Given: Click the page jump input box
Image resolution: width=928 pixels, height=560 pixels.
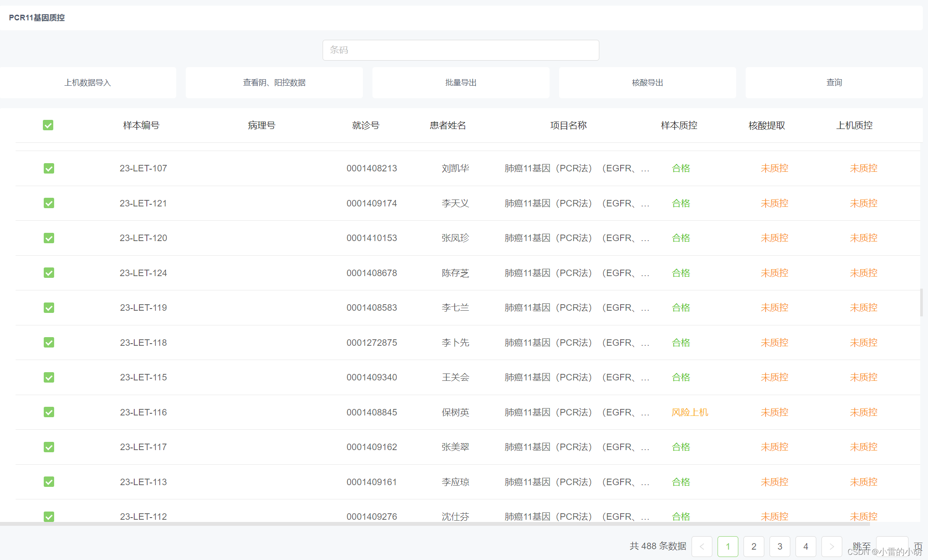Looking at the screenshot, I should [892, 544].
